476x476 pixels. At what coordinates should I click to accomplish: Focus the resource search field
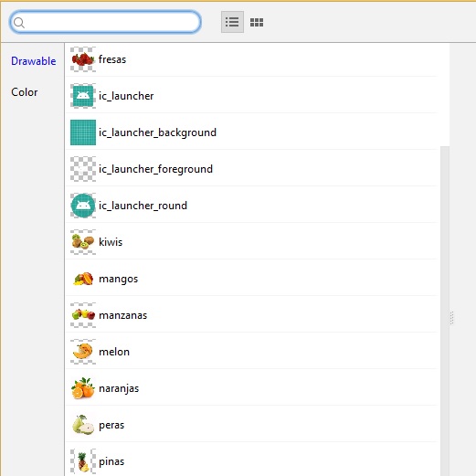pyautogui.click(x=105, y=22)
